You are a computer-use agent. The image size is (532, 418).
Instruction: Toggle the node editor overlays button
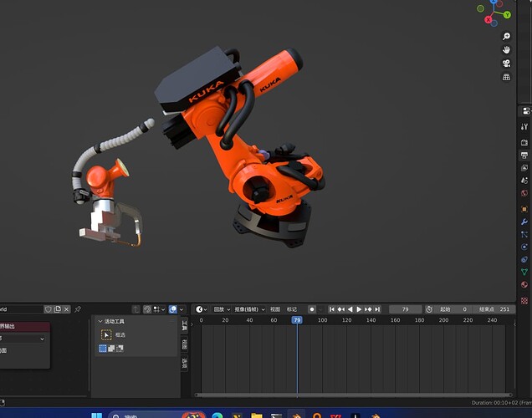pos(173,309)
